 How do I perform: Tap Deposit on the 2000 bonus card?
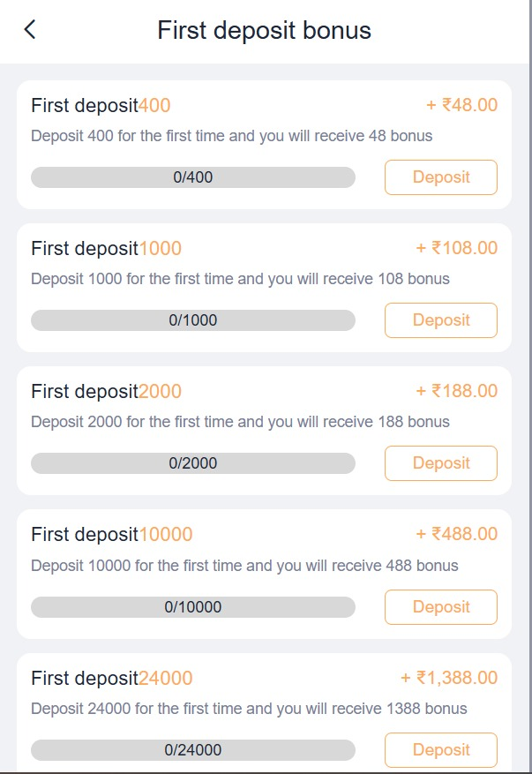[440, 463]
